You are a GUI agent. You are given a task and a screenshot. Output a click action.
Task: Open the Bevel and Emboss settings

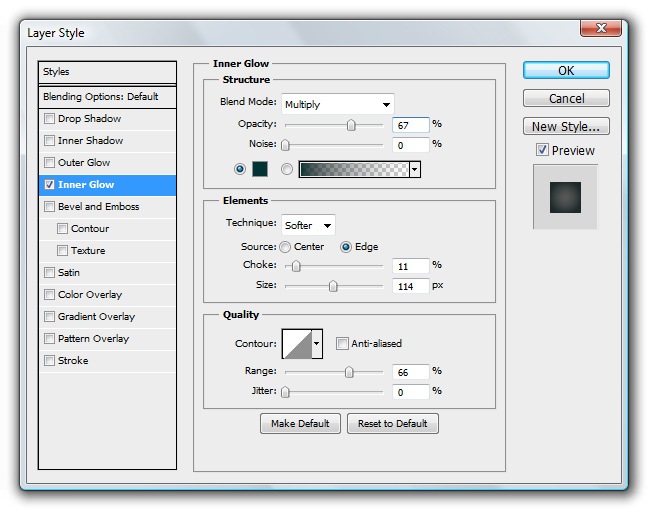(x=98, y=207)
